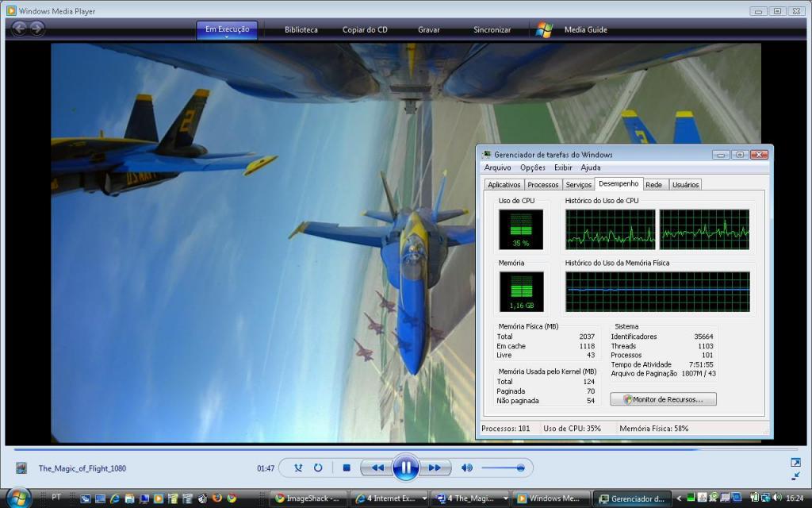This screenshot has width=812, height=508.
Task: Switch to compact mode
Action: pyautogui.click(x=795, y=475)
